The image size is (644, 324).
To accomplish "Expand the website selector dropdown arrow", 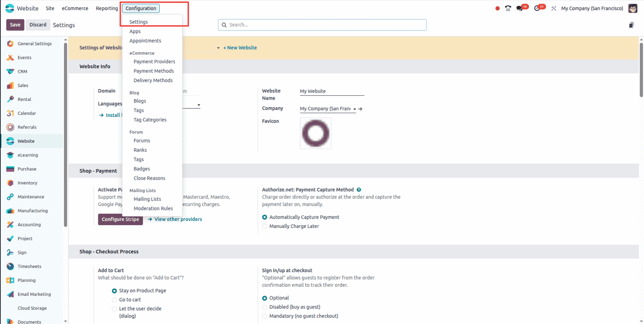I will click(218, 48).
